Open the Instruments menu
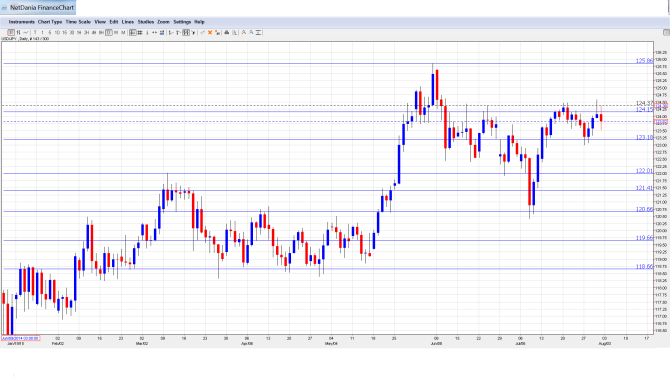Viewport: 670px width, 377px height. [x=21, y=22]
